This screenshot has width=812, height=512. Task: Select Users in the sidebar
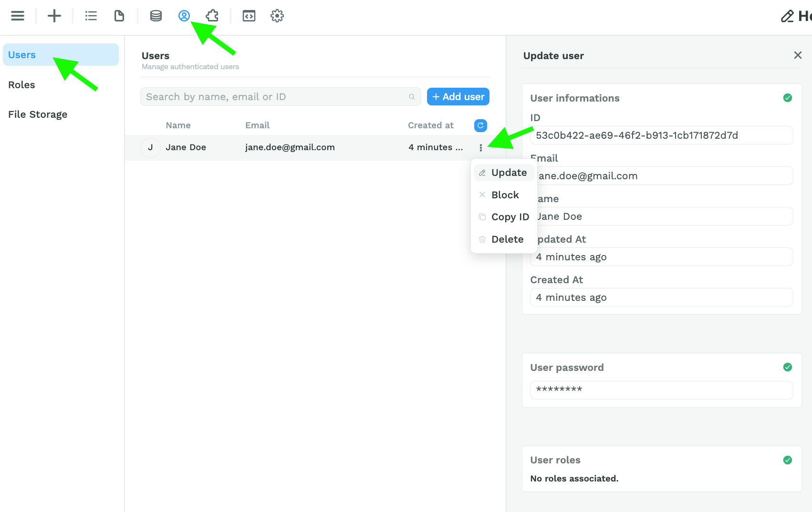tap(61, 55)
